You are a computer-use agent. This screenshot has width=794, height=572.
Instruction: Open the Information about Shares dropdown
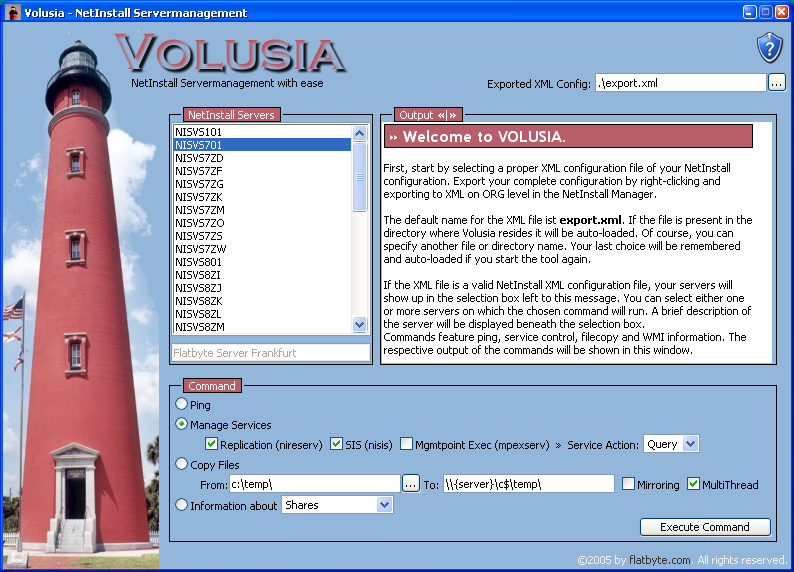(337, 505)
